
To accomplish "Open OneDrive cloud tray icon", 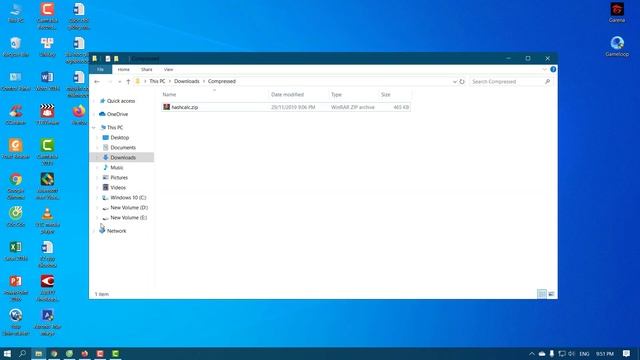I will point(542,353).
